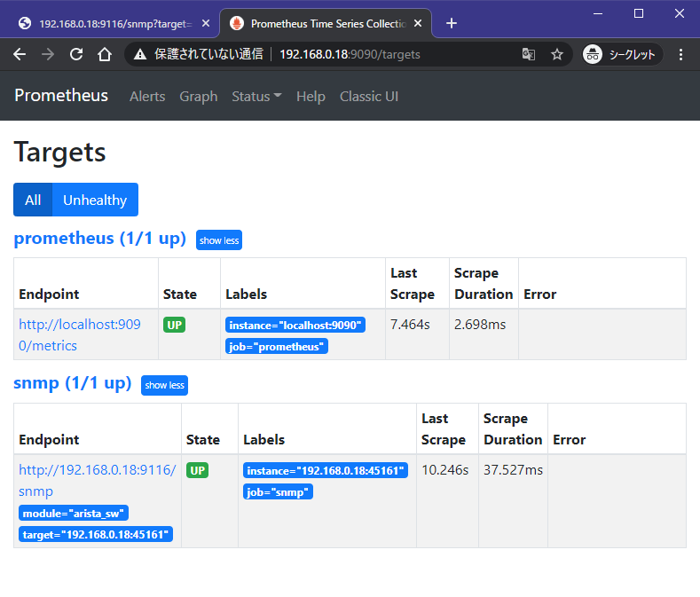Click the UP badge in snmp row
The image size is (700, 597).
(x=197, y=471)
